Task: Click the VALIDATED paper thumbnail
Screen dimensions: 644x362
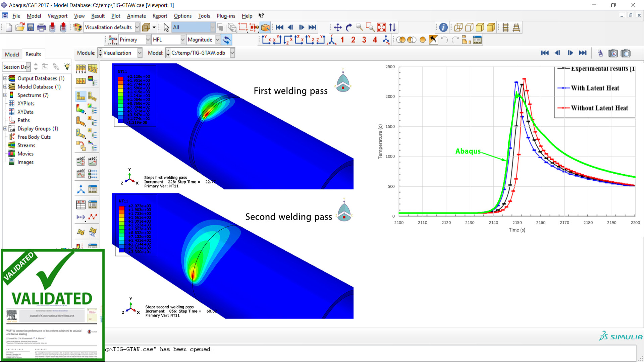Action: 52,305
